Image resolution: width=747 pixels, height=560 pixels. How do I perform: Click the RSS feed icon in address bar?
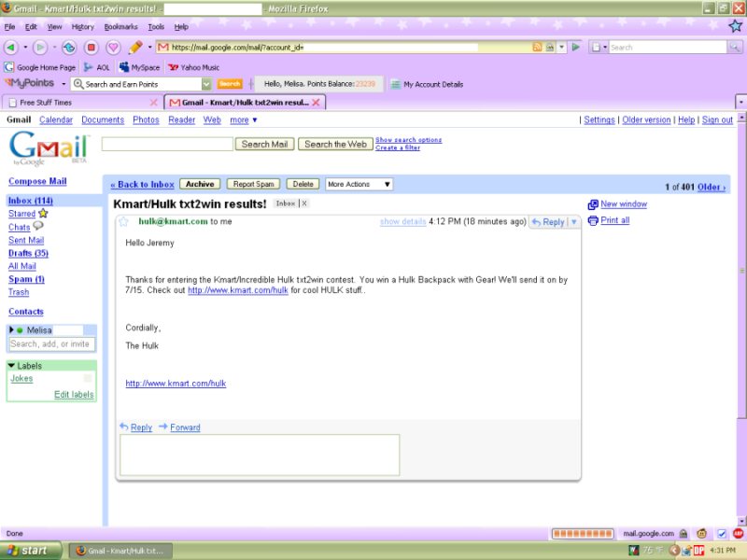tap(537, 47)
